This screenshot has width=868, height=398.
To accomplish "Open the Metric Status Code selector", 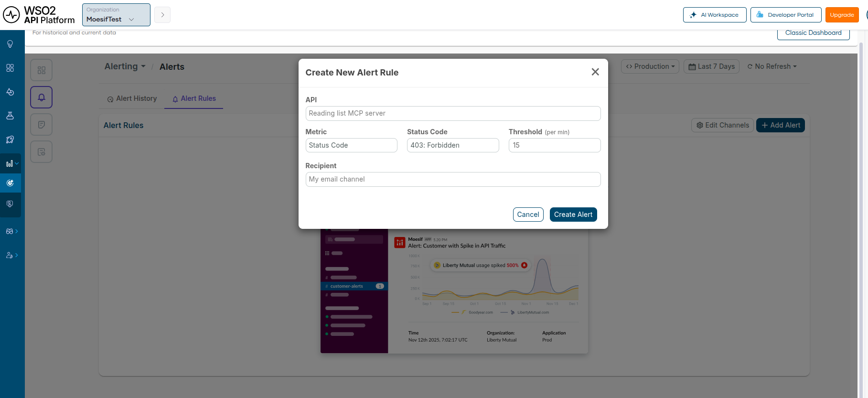I will (351, 145).
